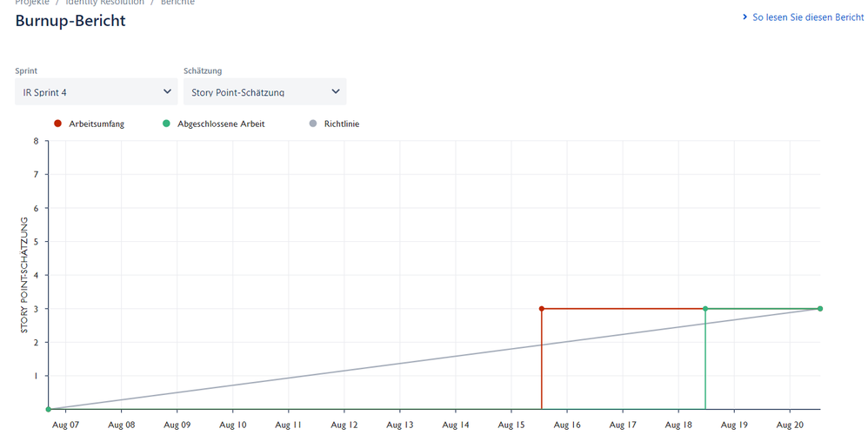Click the y-axis value 5
Image resolution: width=868 pixels, height=442 pixels.
37,242
